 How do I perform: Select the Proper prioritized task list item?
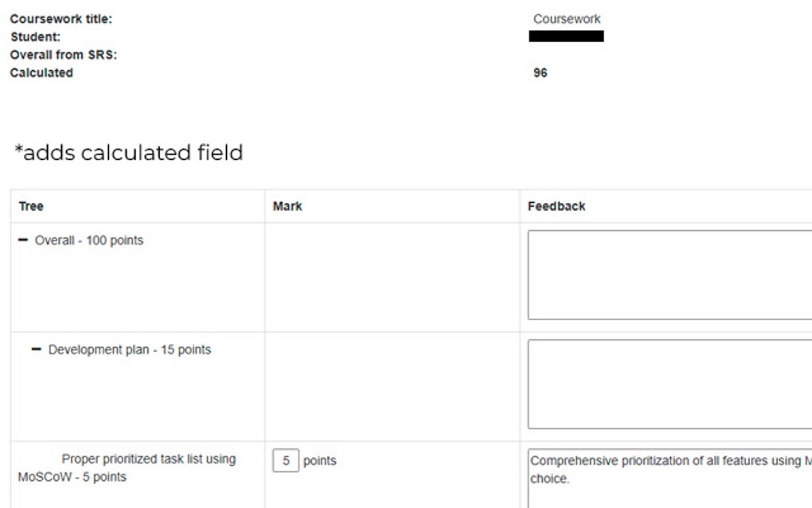click(x=127, y=468)
